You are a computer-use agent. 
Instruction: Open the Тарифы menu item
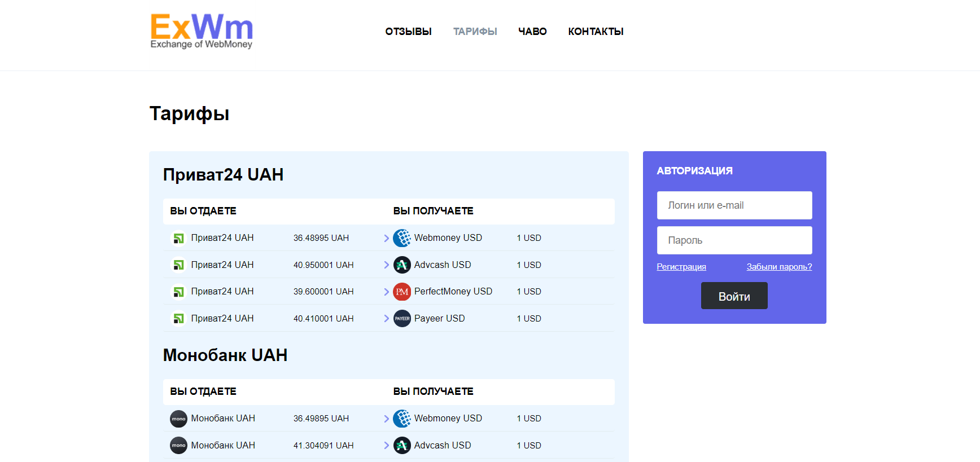pos(475,32)
